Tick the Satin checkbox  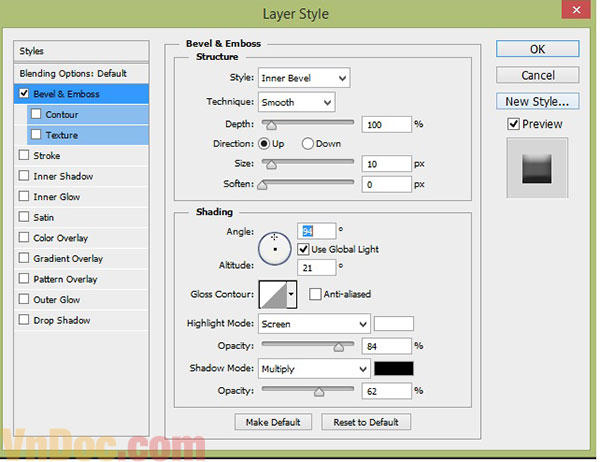point(24,217)
